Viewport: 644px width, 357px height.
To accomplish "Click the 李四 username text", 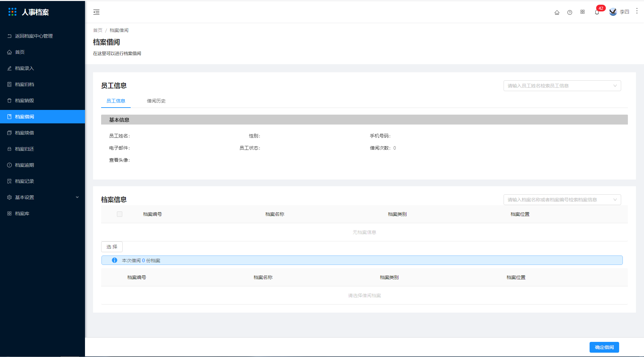I will (625, 12).
